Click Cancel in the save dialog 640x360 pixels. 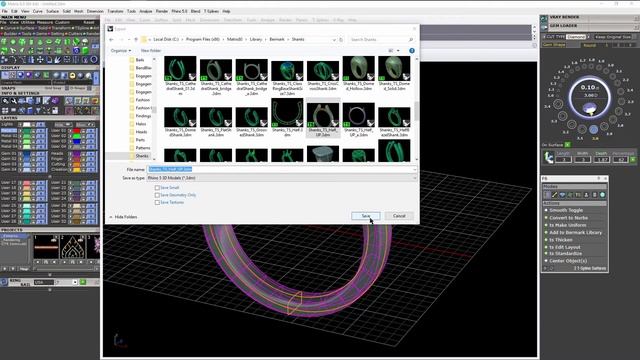[399, 216]
